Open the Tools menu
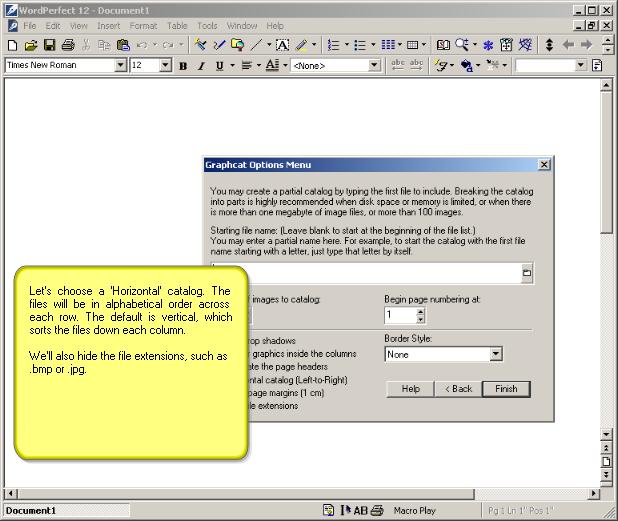618x521 pixels. 207,26
